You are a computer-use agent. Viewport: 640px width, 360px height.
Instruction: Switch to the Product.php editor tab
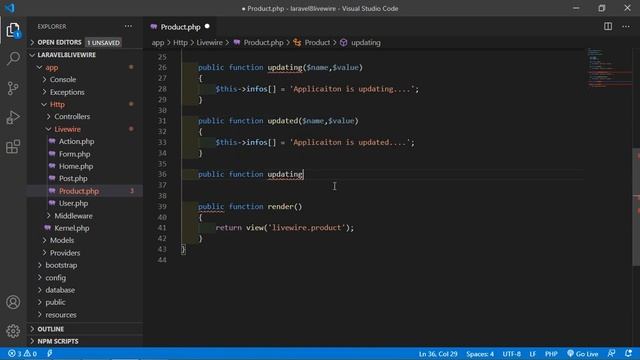pos(180,27)
